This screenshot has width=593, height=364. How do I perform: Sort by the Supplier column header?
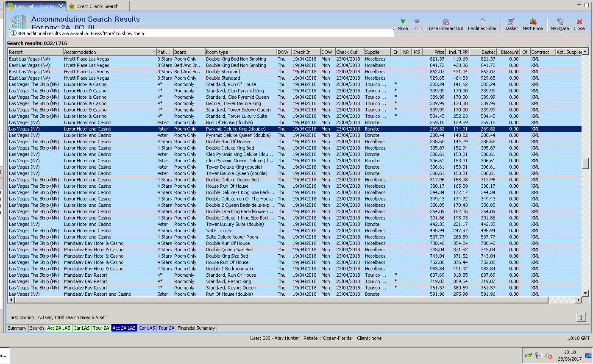click(x=377, y=52)
